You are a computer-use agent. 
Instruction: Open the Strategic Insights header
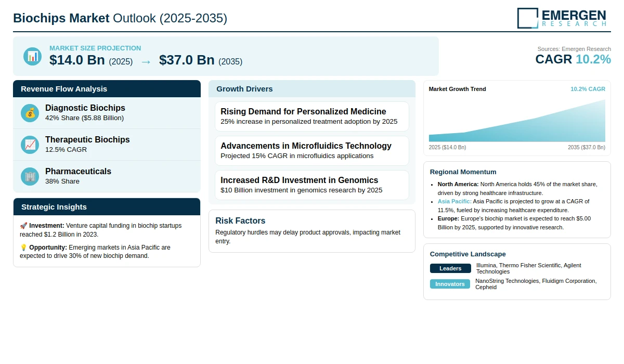pyautogui.click(x=107, y=207)
